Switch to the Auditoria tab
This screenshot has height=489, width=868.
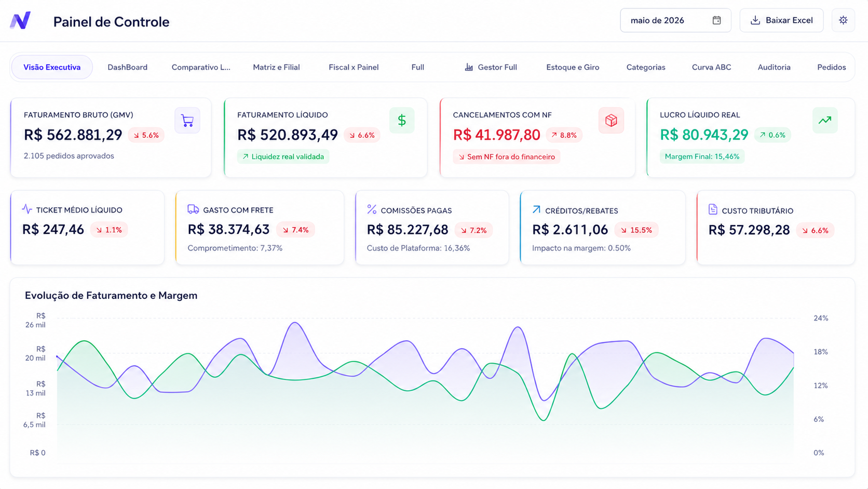pos(774,67)
